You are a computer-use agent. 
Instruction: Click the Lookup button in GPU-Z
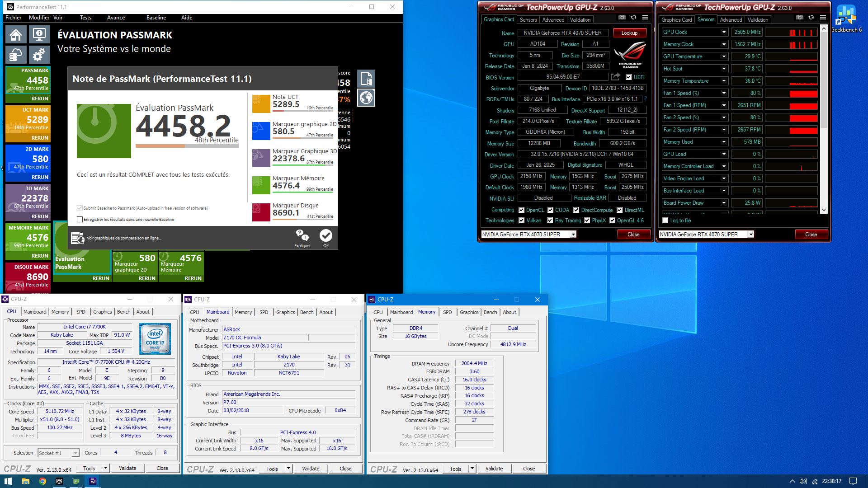click(x=629, y=33)
